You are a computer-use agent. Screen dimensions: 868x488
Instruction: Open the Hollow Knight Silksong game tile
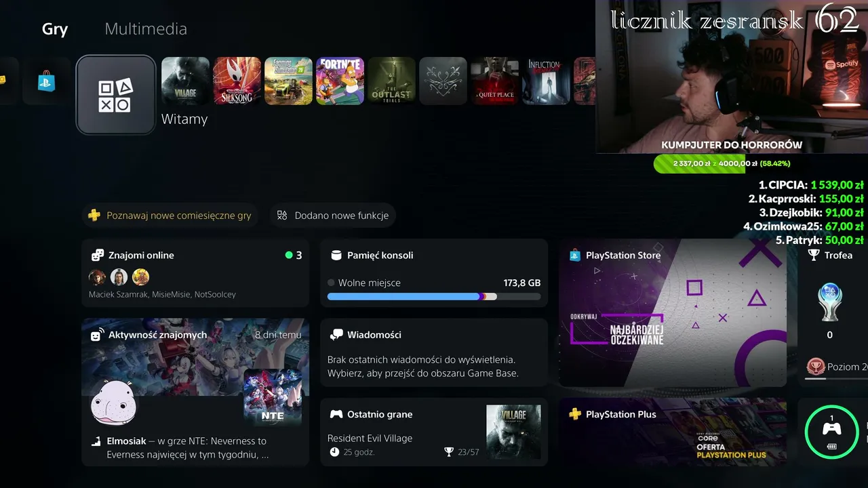click(237, 81)
